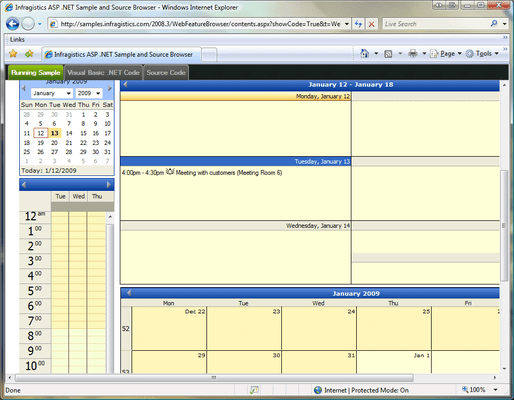Screen dimensions: 514x400
Task: Click Jan 1 cell in month view
Action: tap(394, 362)
